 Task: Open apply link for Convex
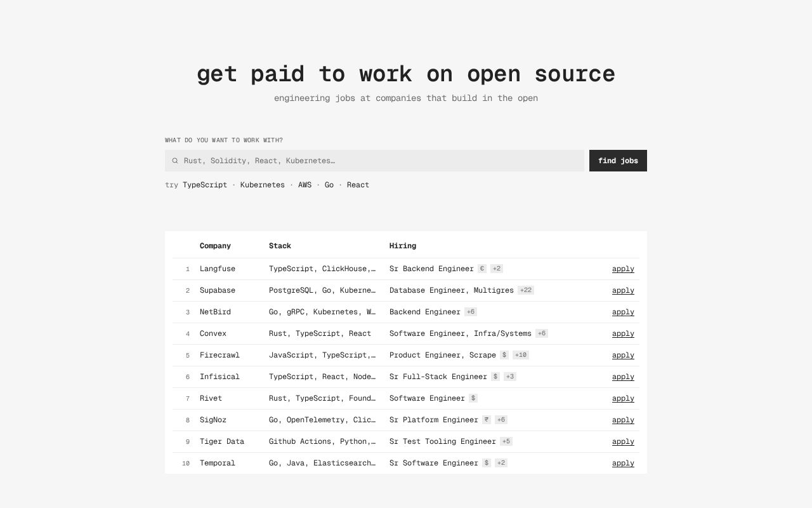(x=623, y=333)
